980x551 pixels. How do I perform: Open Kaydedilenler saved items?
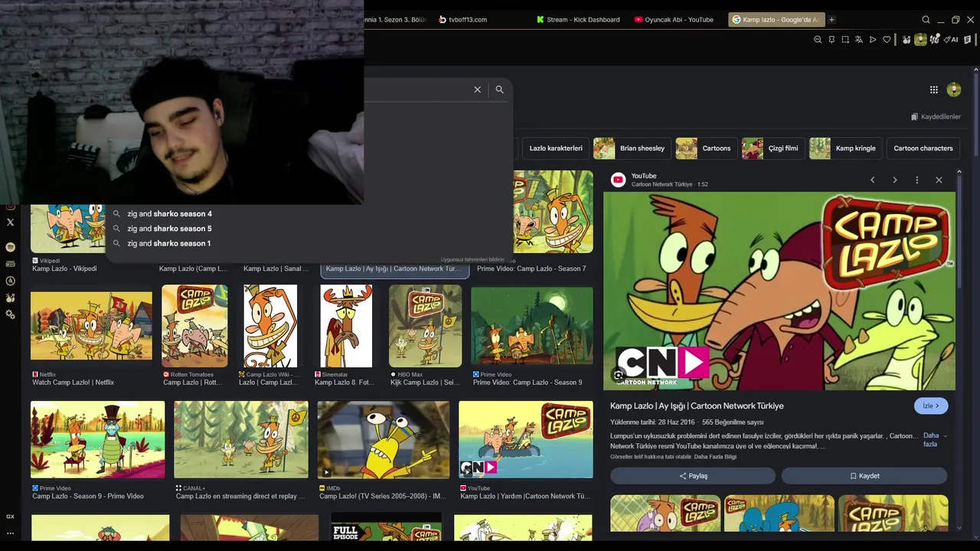[936, 117]
